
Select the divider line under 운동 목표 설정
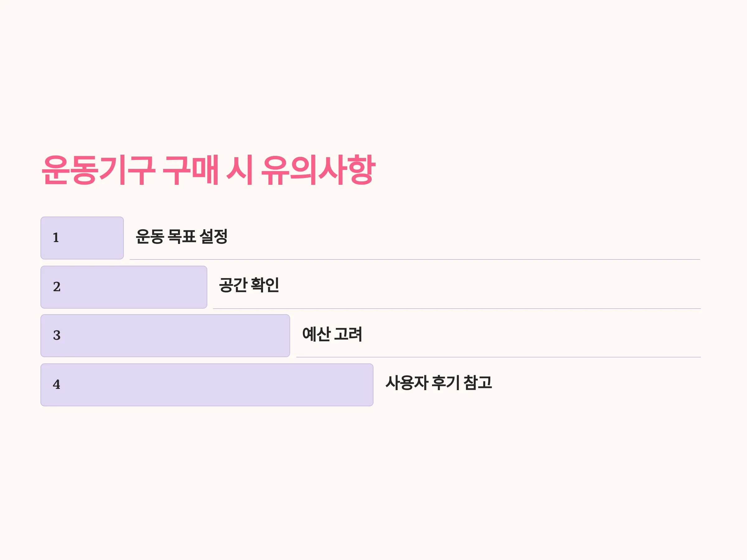click(415, 259)
